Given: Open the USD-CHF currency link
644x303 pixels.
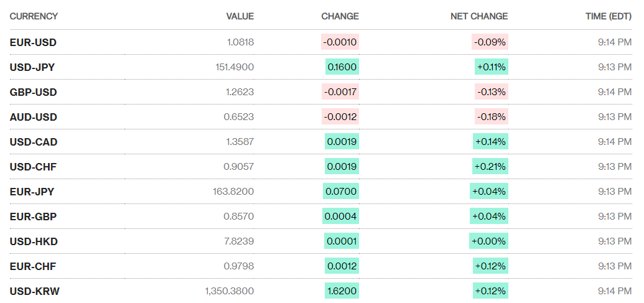Looking at the screenshot, I should (x=33, y=167).
